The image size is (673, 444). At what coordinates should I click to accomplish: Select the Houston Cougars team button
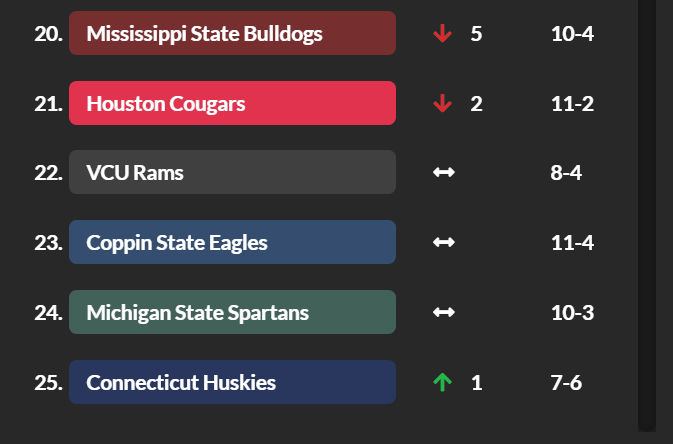coord(232,104)
